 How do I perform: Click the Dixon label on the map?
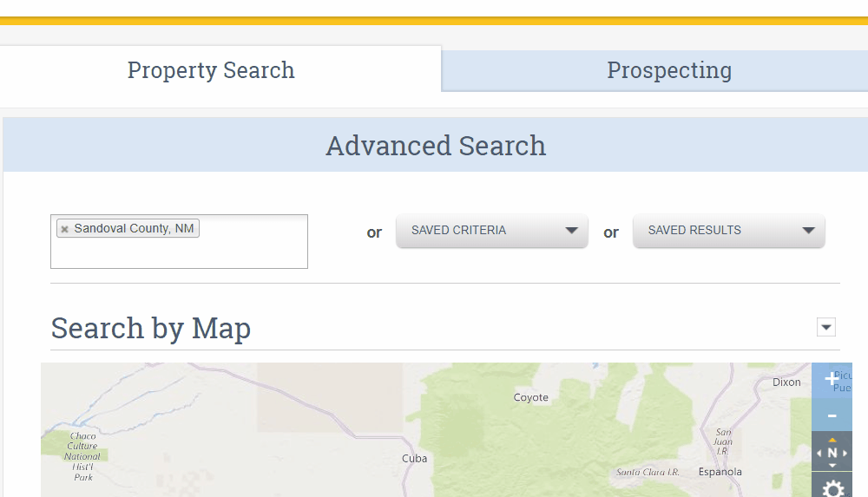(786, 383)
